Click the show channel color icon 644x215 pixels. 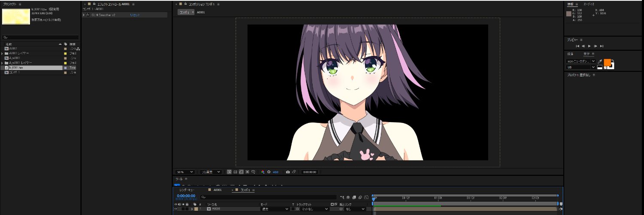[x=263, y=172]
